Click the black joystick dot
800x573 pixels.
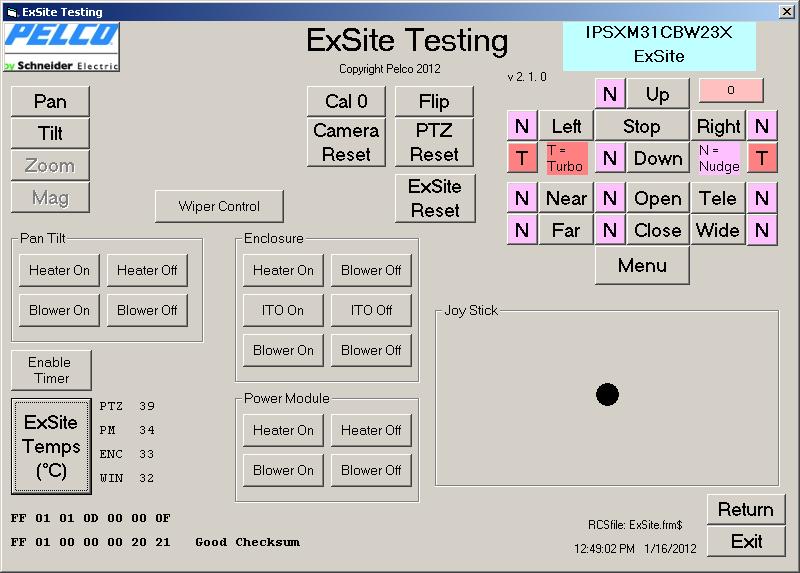(x=607, y=394)
